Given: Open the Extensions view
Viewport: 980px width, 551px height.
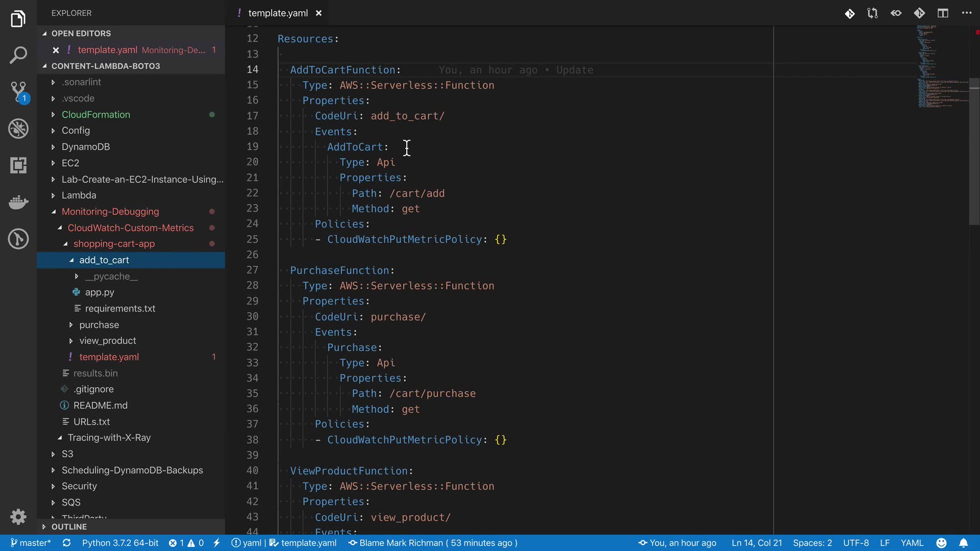Looking at the screenshot, I should (x=18, y=165).
